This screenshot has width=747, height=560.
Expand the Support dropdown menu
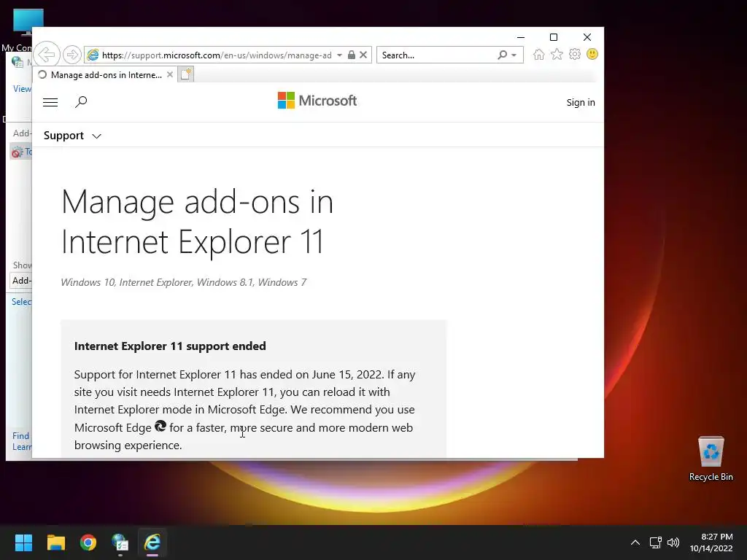point(72,136)
